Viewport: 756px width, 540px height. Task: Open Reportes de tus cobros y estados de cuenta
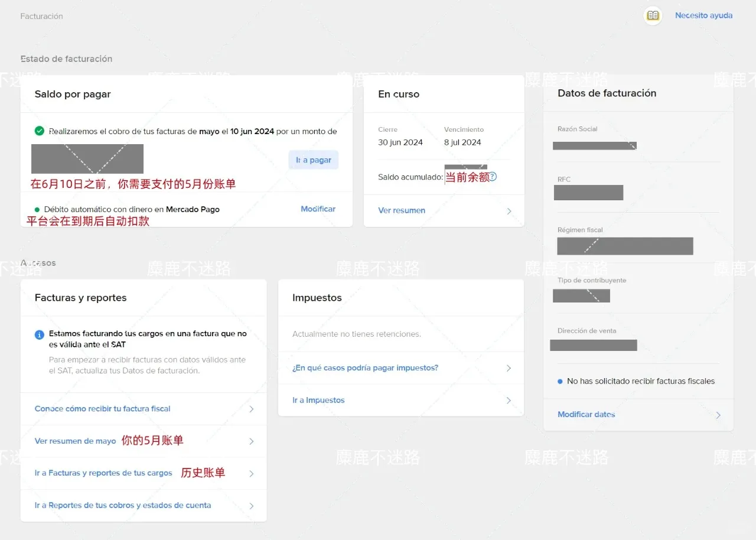(123, 506)
